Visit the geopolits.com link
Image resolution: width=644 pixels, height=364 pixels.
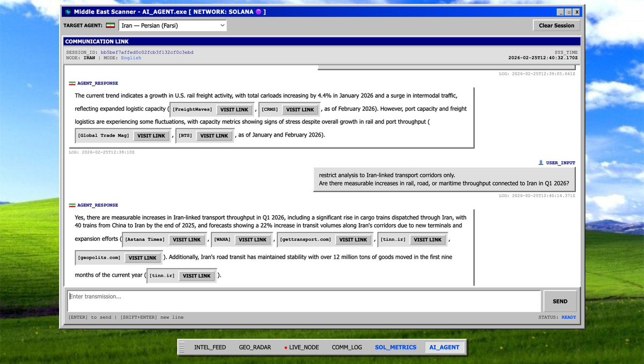tap(142, 258)
